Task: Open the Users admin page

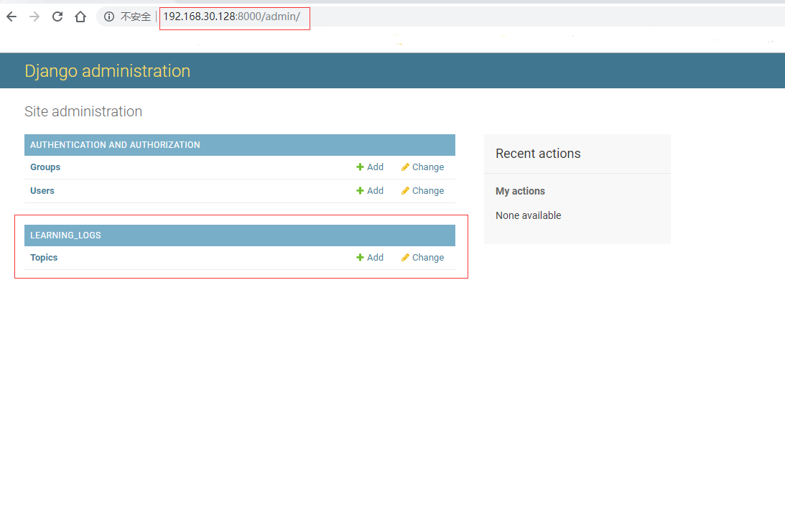Action: click(x=42, y=190)
